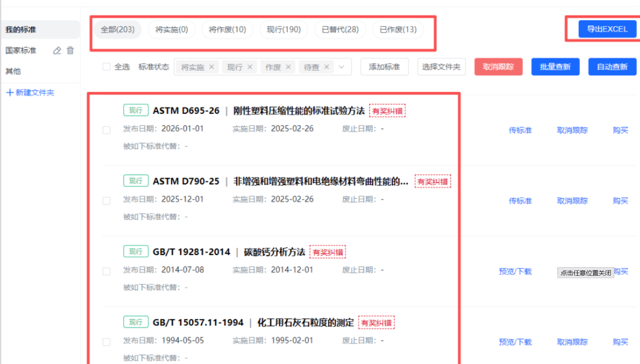Remove the 作废 status tag
This screenshot has height=364, width=640.
(288, 67)
